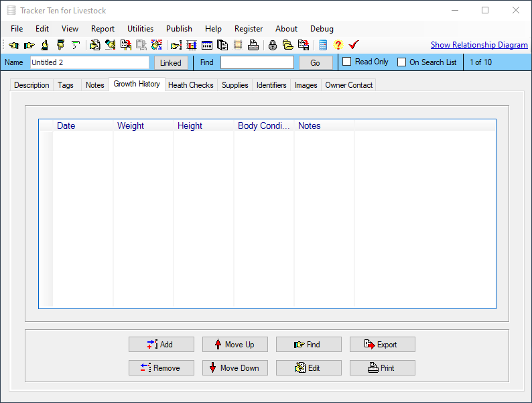The image size is (532, 403).
Task: Click the filter funnel toolbar icon
Action: pyautogui.click(x=75, y=45)
